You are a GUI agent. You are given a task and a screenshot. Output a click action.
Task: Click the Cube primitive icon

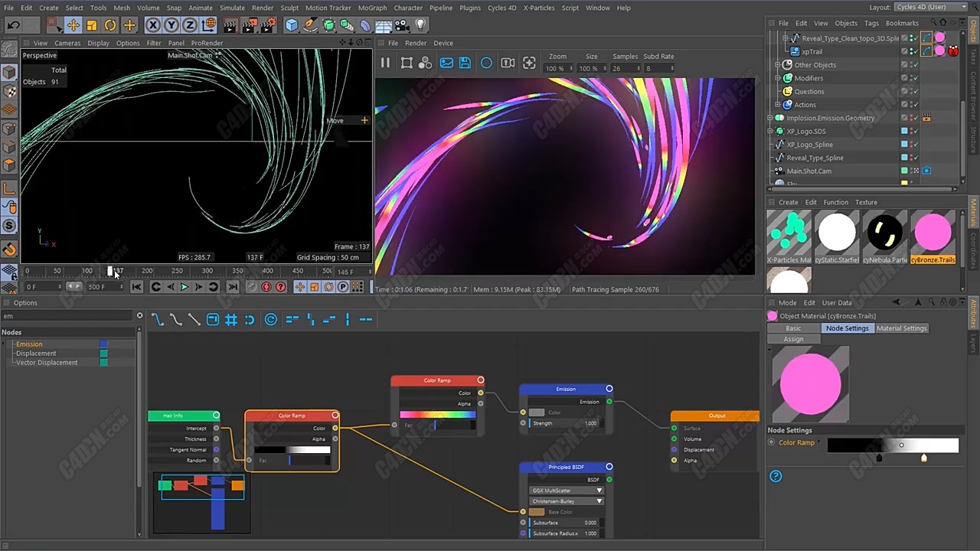(292, 25)
